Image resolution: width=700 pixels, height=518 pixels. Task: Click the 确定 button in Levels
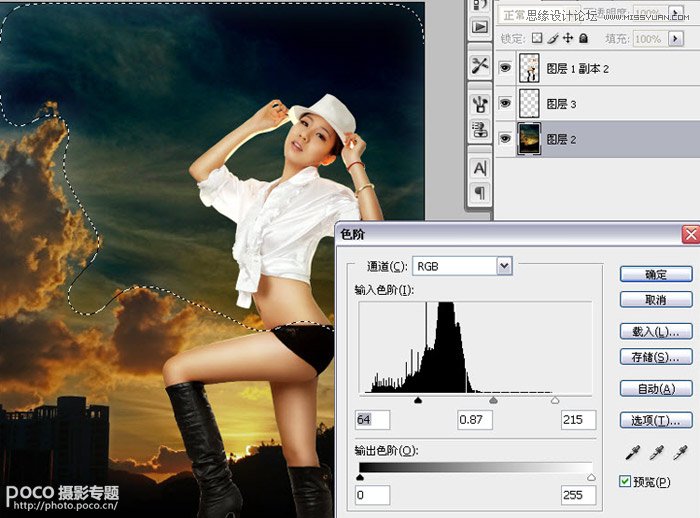tap(656, 274)
